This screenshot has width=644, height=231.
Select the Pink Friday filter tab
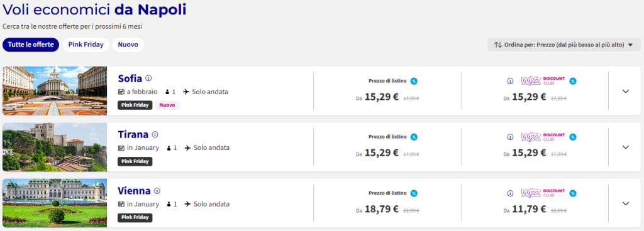point(86,45)
